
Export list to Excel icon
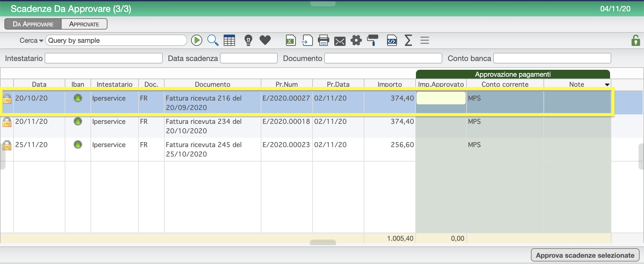(x=291, y=40)
